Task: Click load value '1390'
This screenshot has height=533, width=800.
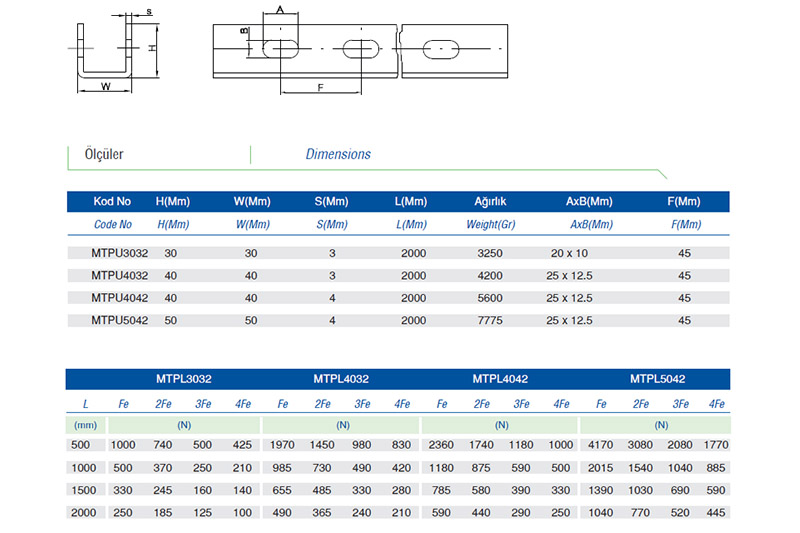Action: tap(601, 490)
